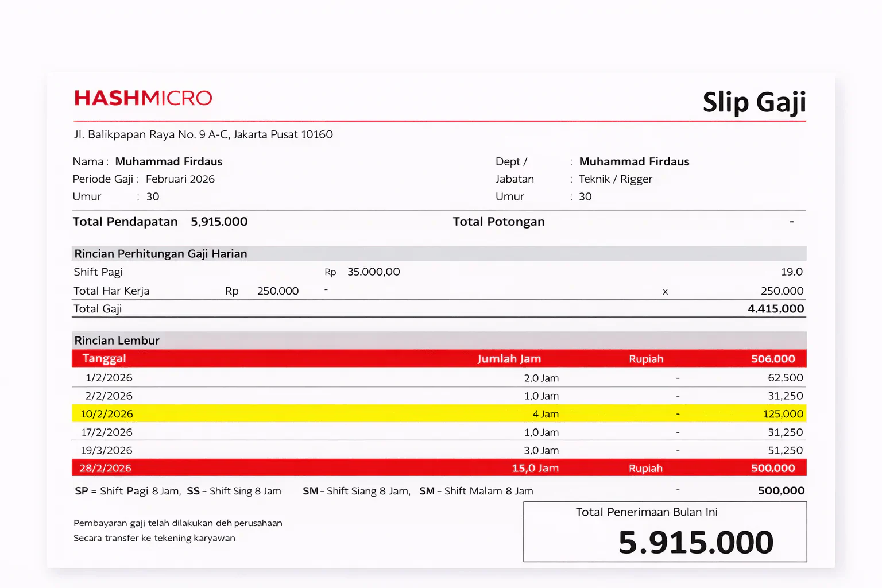Click 'Pembayaran gaji telah dilakukan' note
Viewport: 882px width, 588px height.
click(x=178, y=523)
